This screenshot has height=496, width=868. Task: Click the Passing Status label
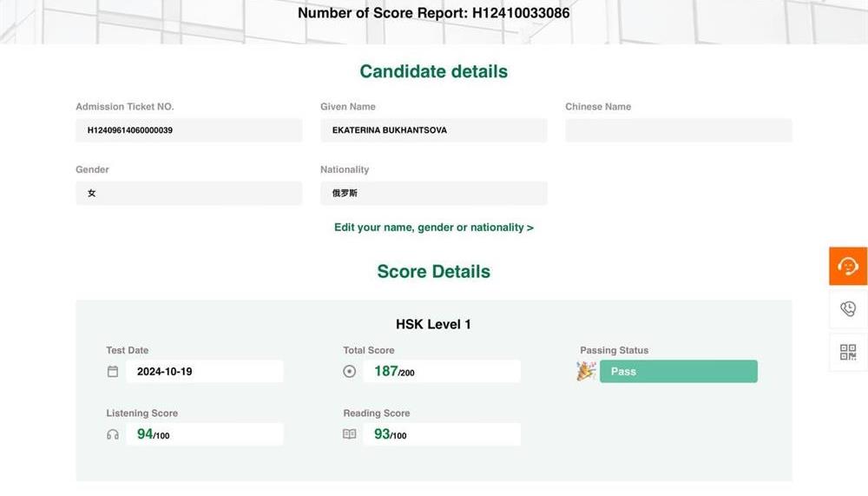click(614, 350)
